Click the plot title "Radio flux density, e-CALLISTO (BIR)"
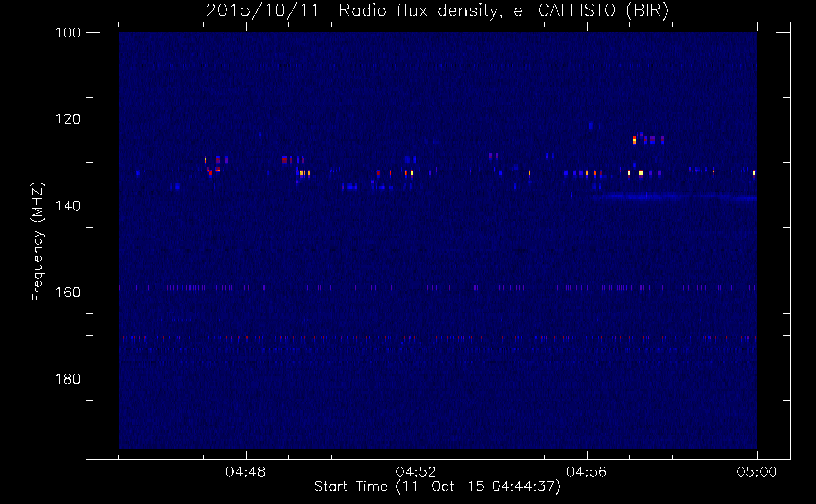The height and width of the screenshot is (504, 816). click(x=503, y=10)
